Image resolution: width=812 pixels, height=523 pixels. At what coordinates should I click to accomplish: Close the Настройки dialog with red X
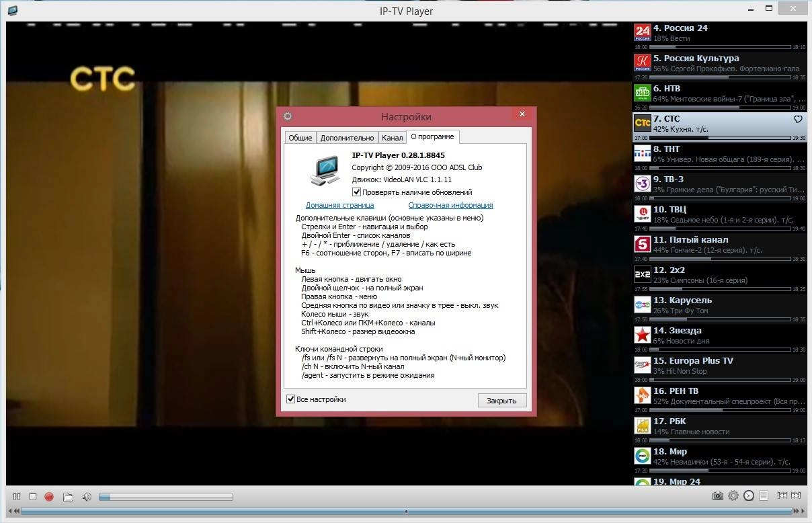(x=522, y=114)
